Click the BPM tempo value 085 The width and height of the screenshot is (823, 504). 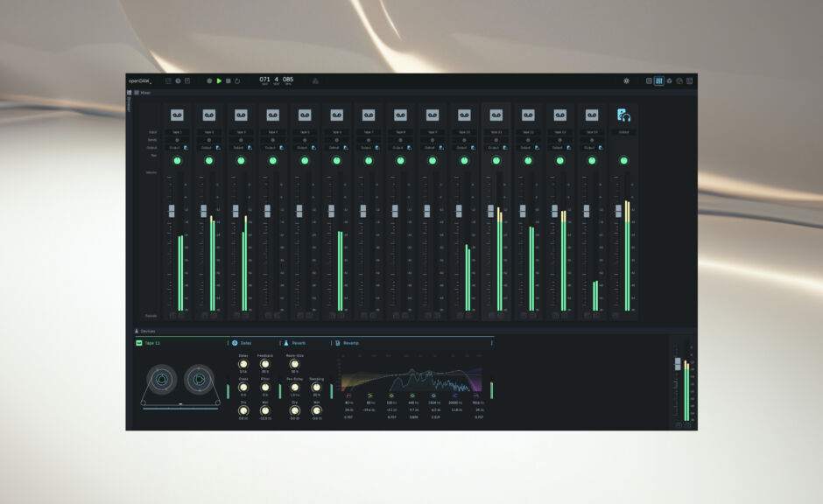[x=288, y=79]
